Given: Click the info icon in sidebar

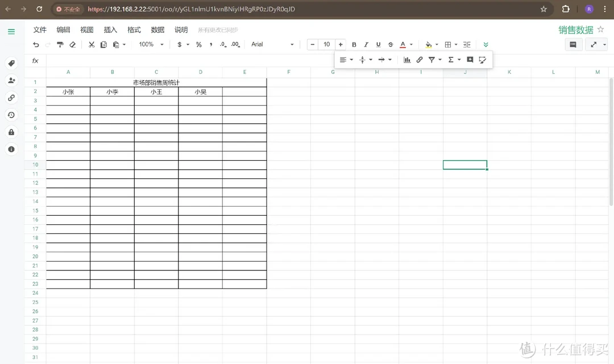Looking at the screenshot, I should [11, 149].
